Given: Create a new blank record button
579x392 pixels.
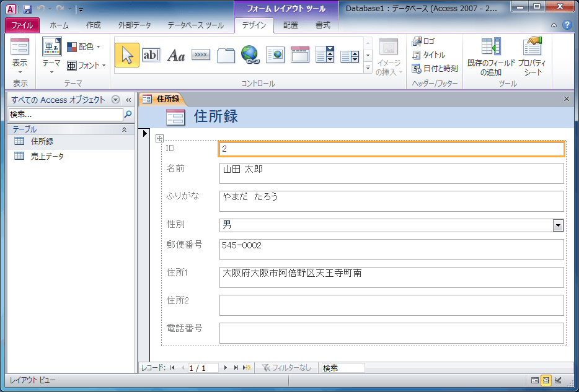Looking at the screenshot, I should coord(247,368).
